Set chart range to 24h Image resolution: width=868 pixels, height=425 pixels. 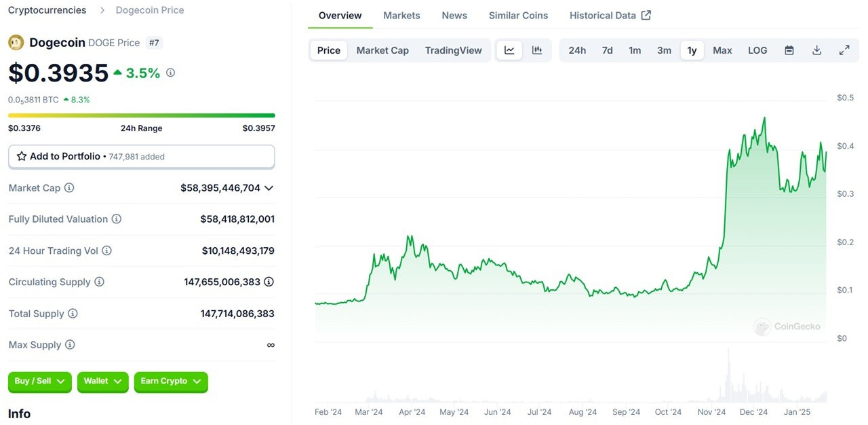[577, 50]
